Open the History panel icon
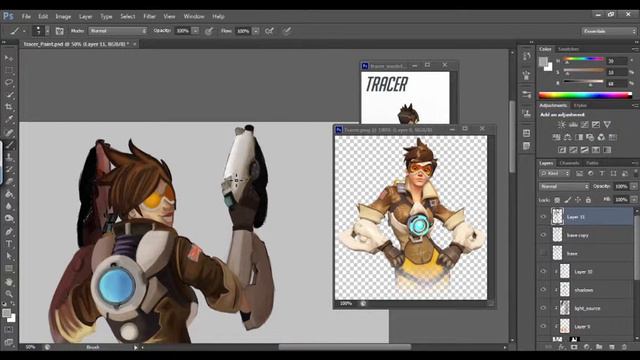 coord(527,56)
